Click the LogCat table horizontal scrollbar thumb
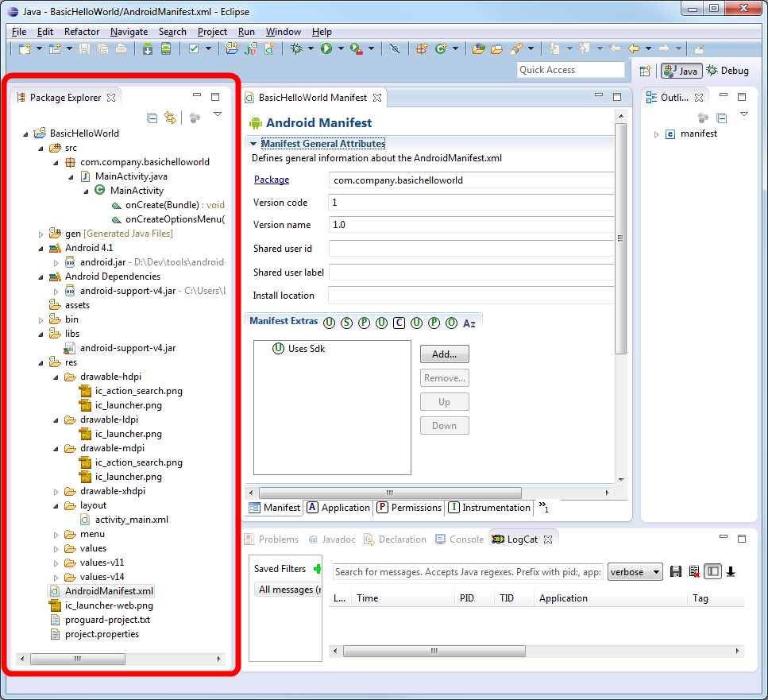768x700 pixels. coord(434,651)
